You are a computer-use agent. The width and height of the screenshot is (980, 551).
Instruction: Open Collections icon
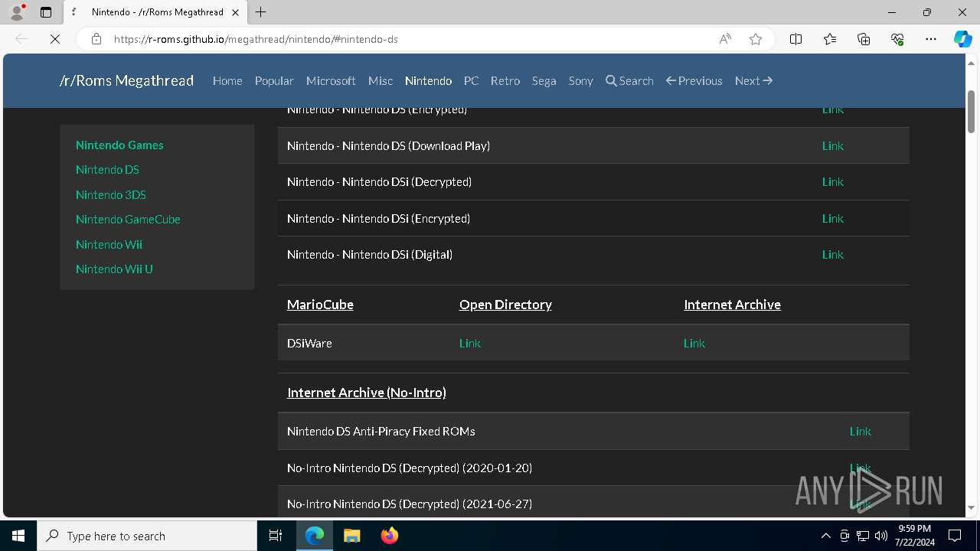pos(864,39)
